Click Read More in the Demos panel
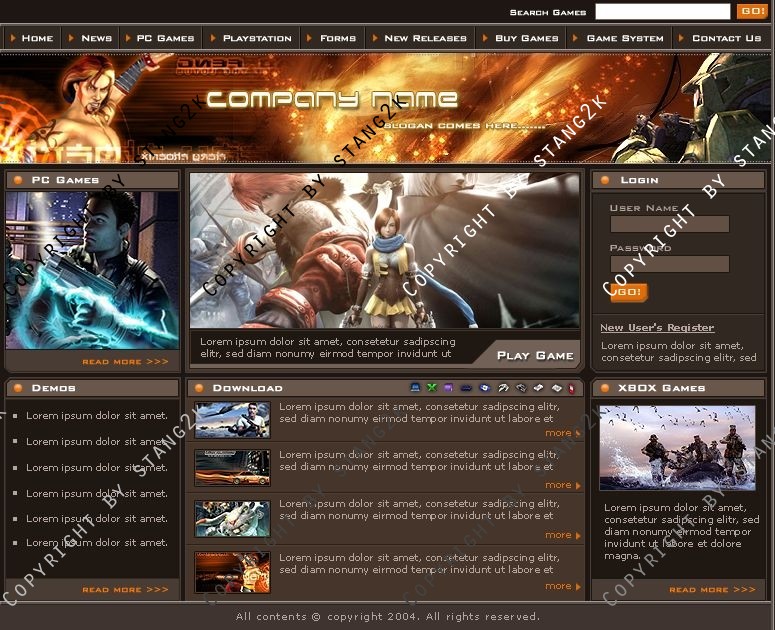This screenshot has width=775, height=630. click(125, 590)
